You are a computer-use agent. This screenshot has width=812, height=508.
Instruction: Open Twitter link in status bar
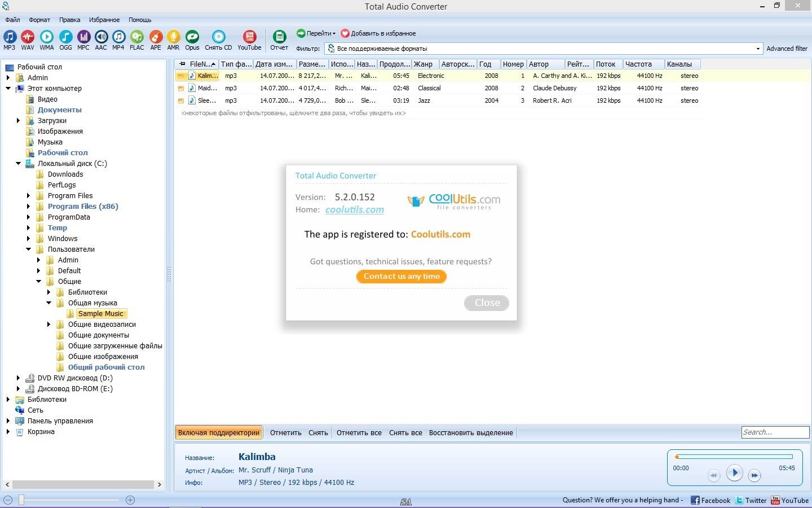(751, 500)
